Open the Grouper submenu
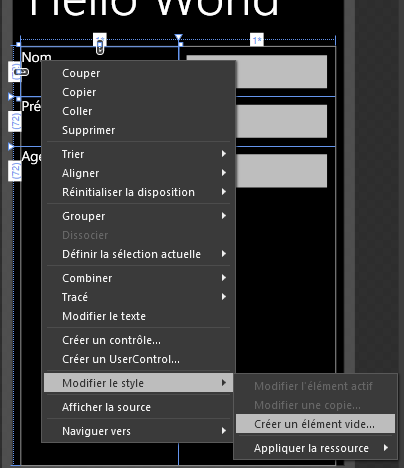This screenshot has width=404, height=468. pos(138,216)
